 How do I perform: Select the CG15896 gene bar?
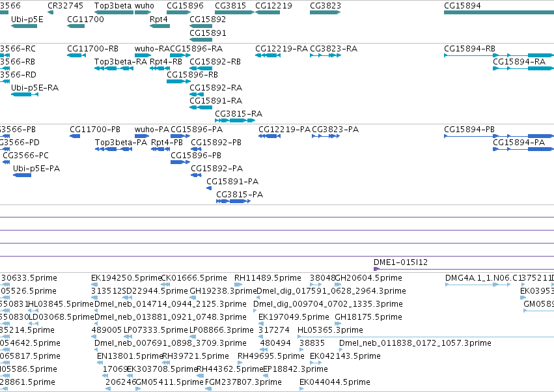(179, 12)
